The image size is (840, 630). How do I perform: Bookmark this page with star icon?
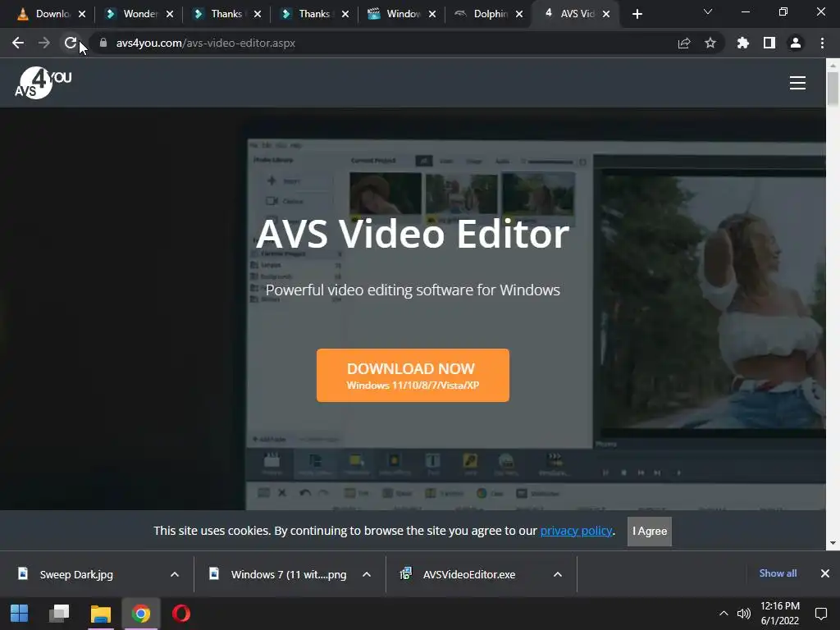tap(710, 43)
